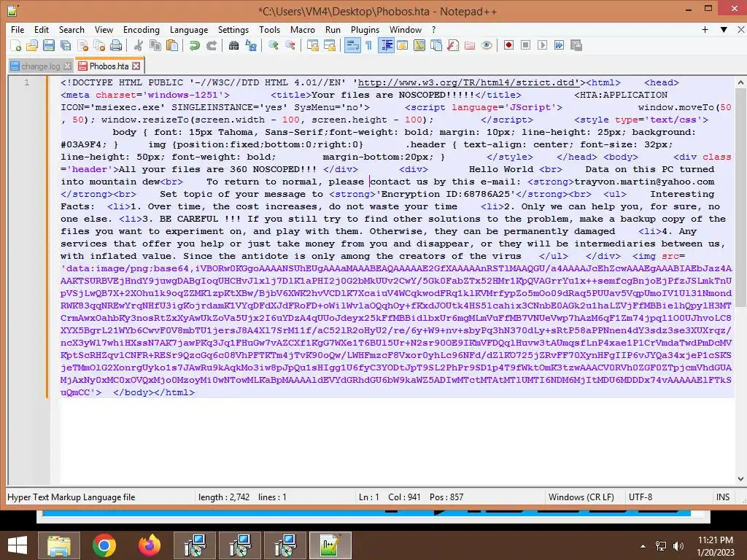Click the Save All toolbar icon

[66, 45]
